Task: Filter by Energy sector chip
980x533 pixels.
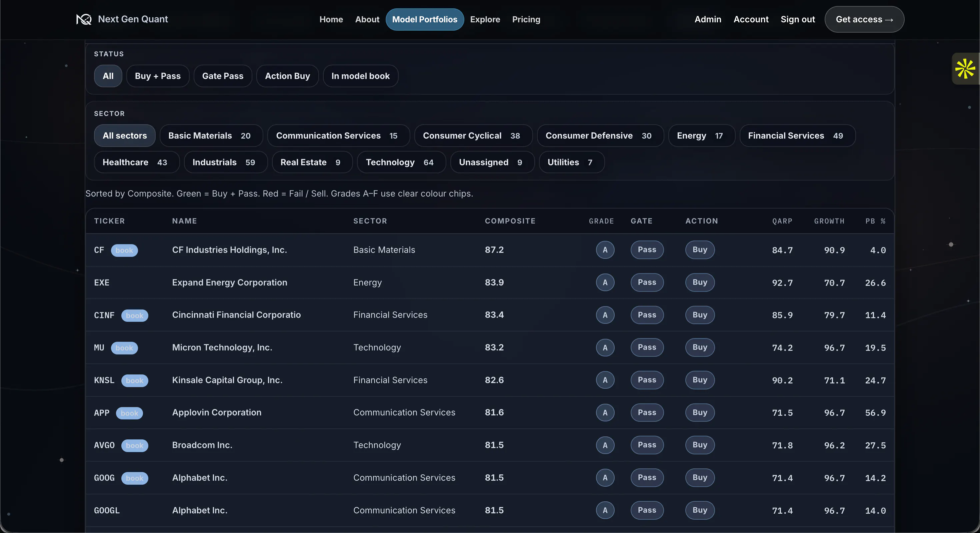Action: coord(702,136)
